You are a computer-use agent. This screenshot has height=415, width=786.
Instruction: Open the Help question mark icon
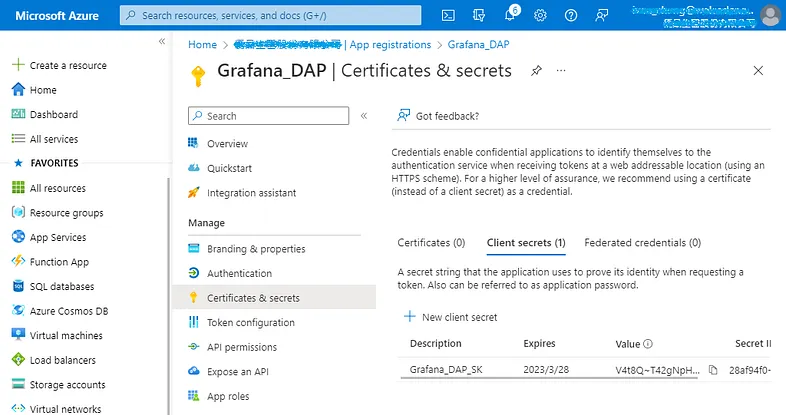[x=570, y=16]
